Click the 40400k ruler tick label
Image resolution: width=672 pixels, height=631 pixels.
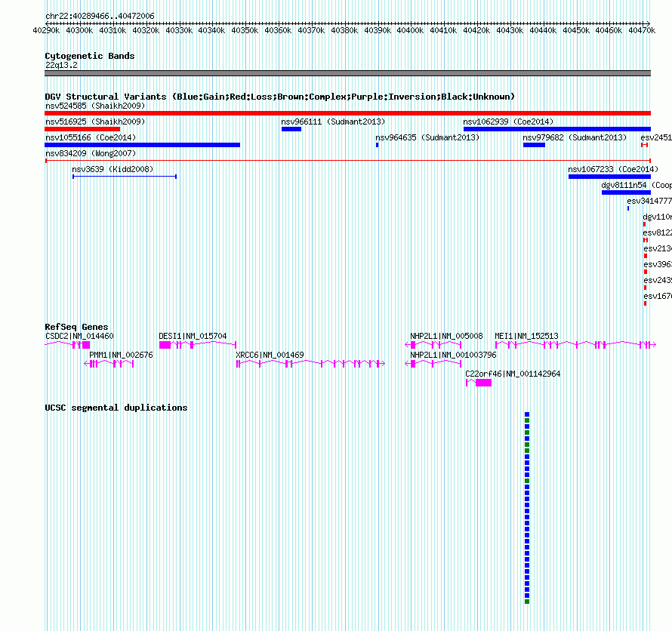click(410, 30)
